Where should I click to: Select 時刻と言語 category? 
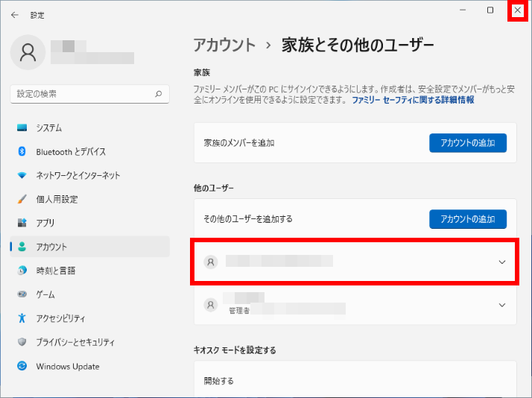[x=90, y=271]
